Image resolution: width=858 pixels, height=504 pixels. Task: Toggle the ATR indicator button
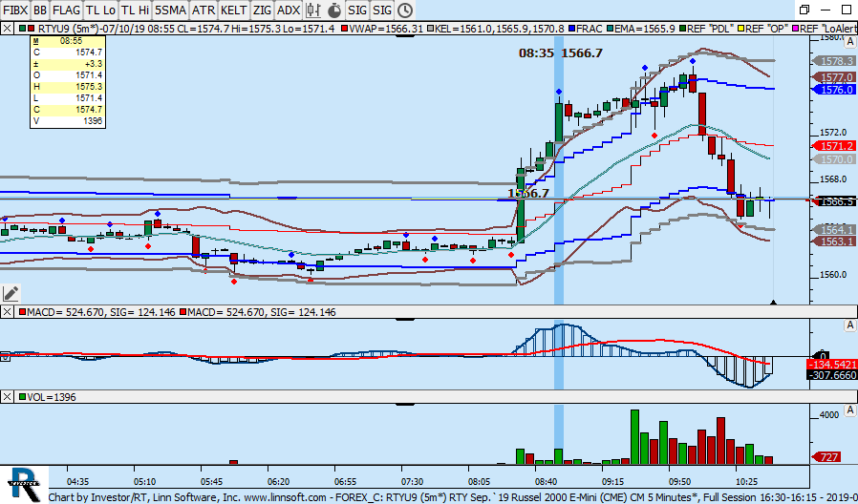204,10
